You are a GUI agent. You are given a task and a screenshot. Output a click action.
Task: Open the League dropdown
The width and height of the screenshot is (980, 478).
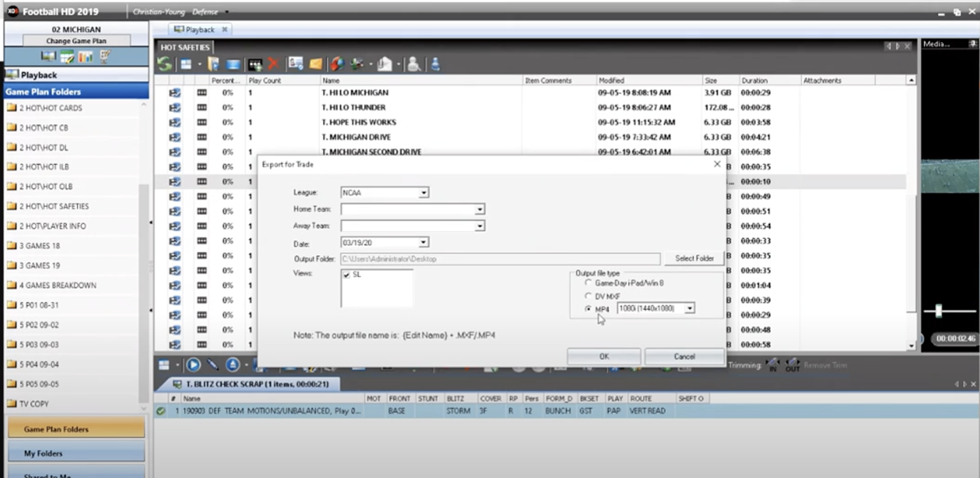tap(424, 193)
